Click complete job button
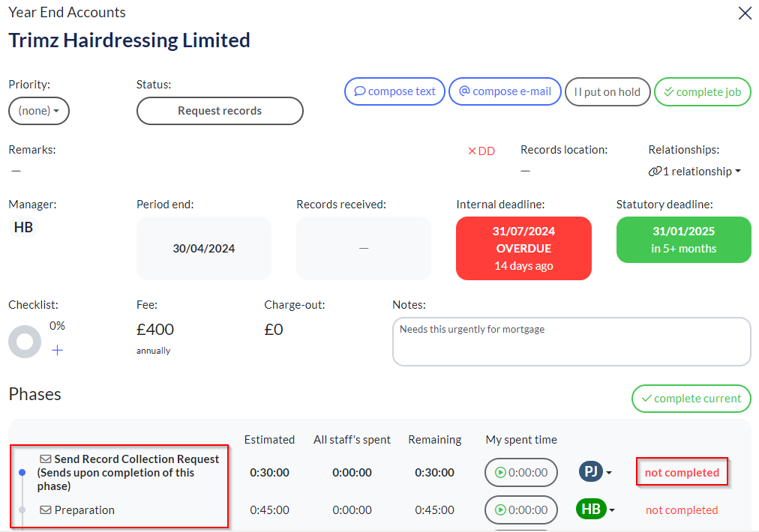The height and width of the screenshot is (532, 759). [x=702, y=92]
